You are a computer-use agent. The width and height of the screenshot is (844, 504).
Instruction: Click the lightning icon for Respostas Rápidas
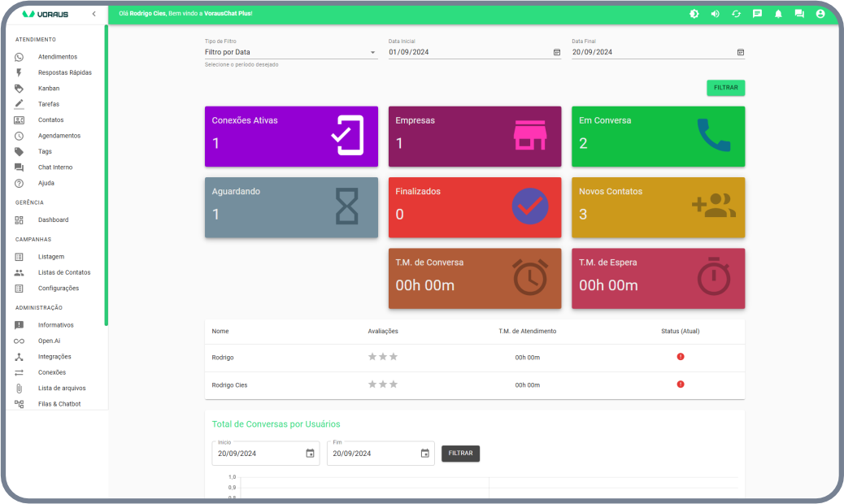pyautogui.click(x=20, y=72)
